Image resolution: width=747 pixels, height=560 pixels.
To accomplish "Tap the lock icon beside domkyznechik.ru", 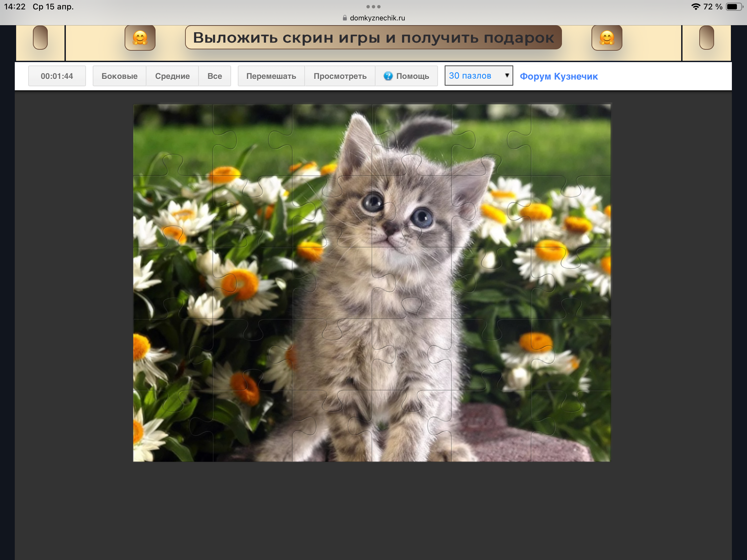I will tap(345, 18).
